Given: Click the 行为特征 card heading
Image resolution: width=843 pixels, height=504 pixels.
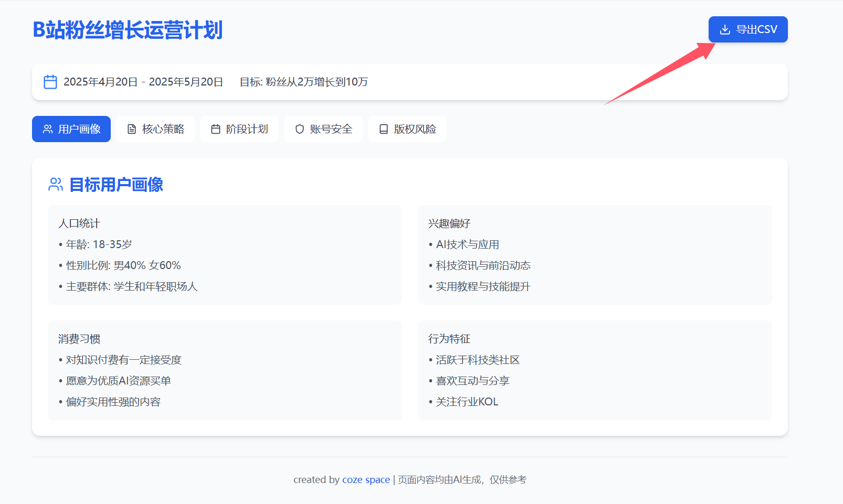Looking at the screenshot, I should pyautogui.click(x=449, y=339).
